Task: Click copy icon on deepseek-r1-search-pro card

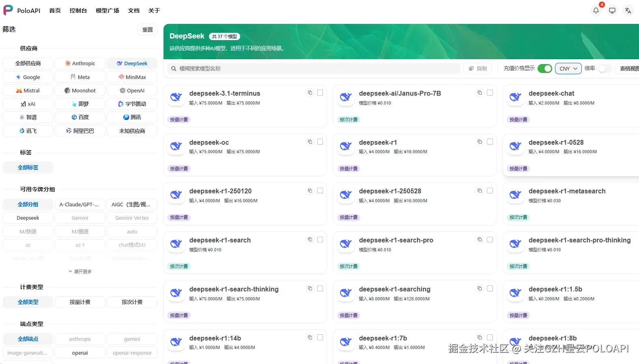Action: tap(480, 240)
